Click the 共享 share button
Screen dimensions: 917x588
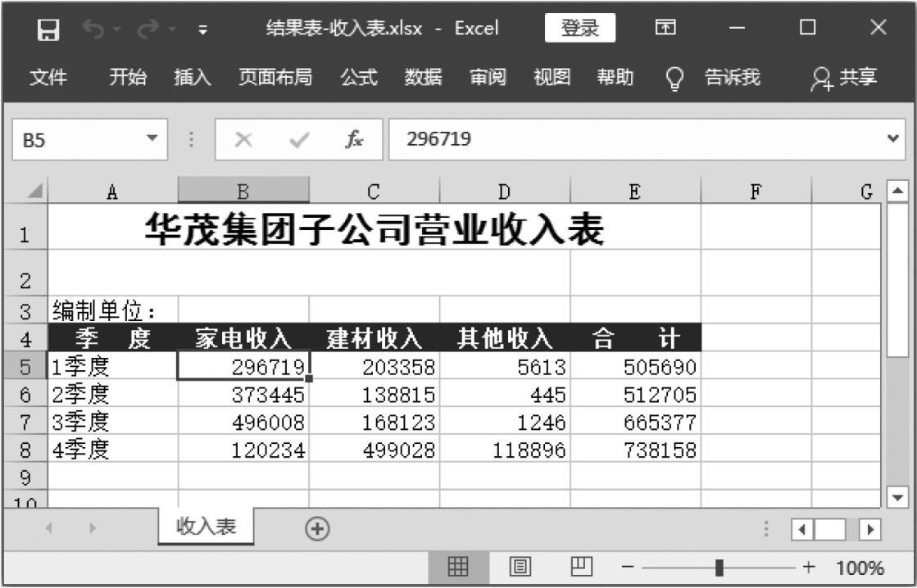[x=844, y=78]
